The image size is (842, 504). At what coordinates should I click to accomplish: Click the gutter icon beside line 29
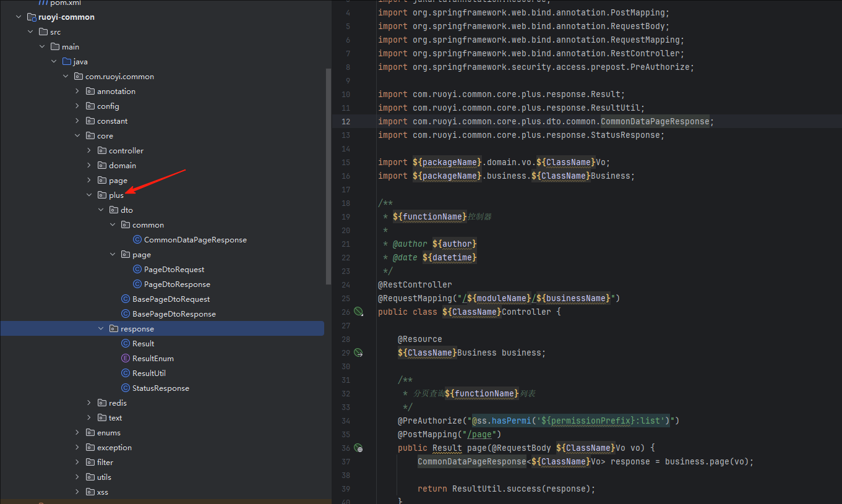[x=358, y=352]
